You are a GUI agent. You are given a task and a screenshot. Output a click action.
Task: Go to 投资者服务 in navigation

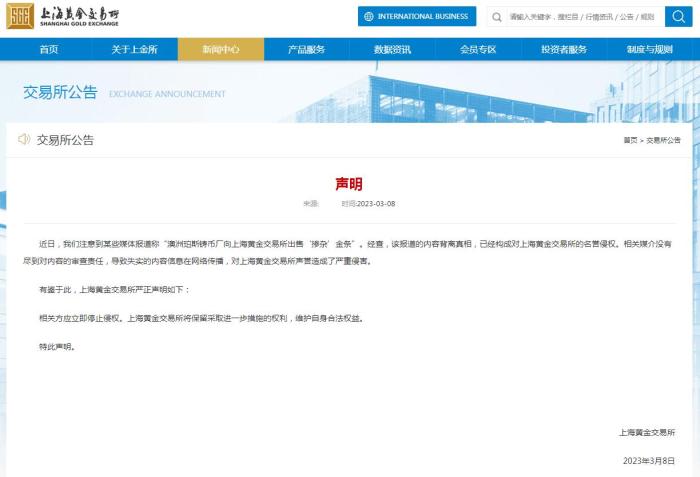pos(564,49)
